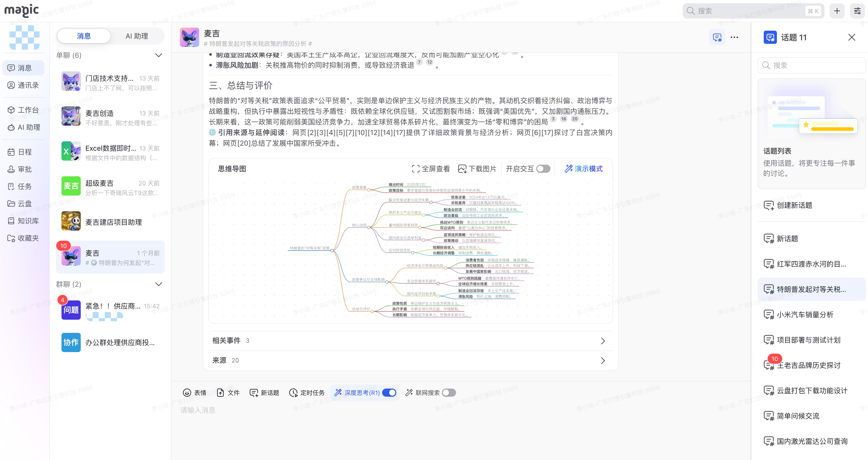
Task: Click the 表情 emoji button
Action: [x=194, y=393]
